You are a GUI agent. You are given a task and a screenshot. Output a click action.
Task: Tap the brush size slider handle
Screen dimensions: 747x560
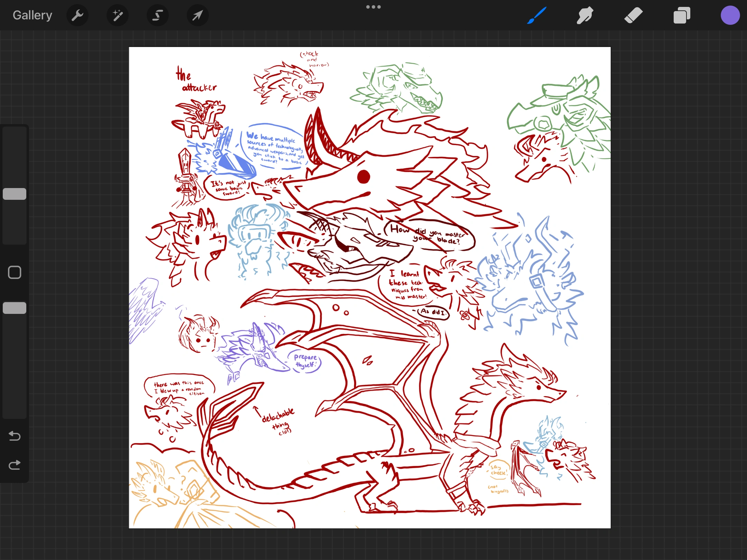pos(15,194)
